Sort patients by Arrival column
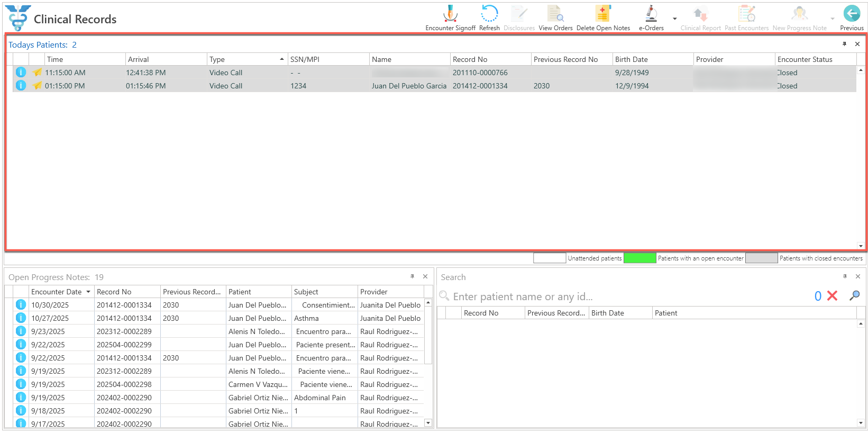The height and width of the screenshot is (432, 868). pos(166,59)
